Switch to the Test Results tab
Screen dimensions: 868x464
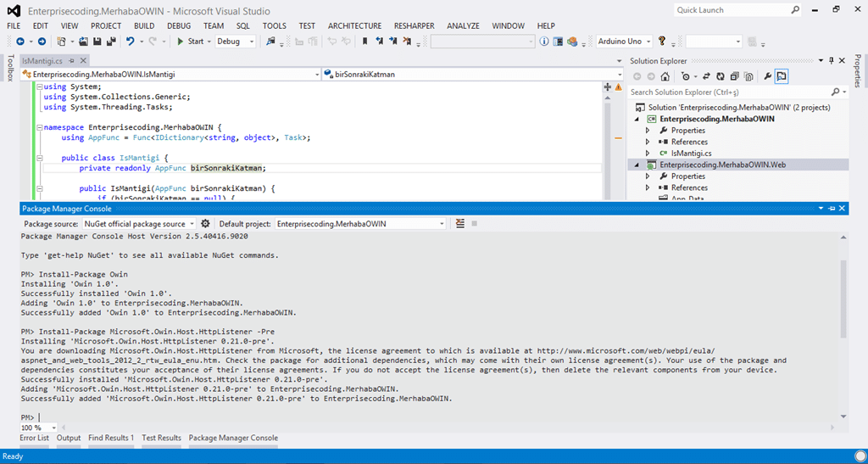click(162, 438)
